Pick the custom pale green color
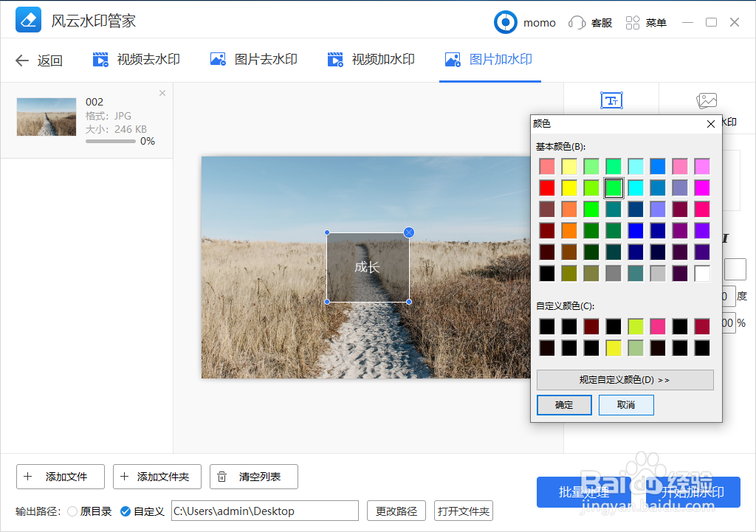This screenshot has width=756, height=532. click(x=636, y=348)
